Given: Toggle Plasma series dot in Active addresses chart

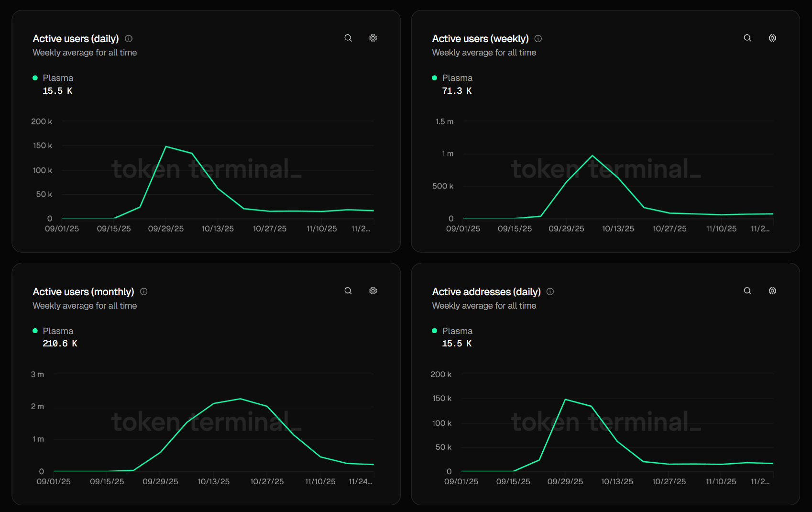Looking at the screenshot, I should pyautogui.click(x=434, y=331).
